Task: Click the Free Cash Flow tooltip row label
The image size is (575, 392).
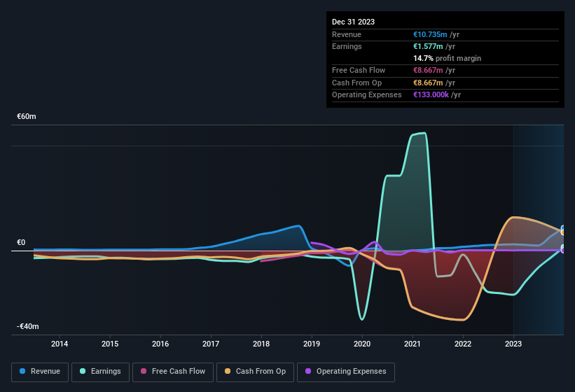Action: (359, 70)
